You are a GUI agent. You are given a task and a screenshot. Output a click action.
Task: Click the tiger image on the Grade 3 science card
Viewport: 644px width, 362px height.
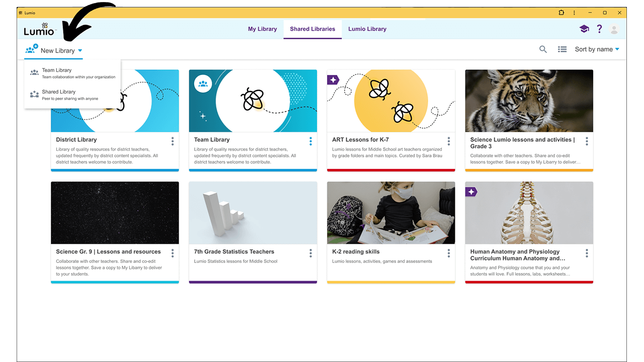click(x=529, y=101)
